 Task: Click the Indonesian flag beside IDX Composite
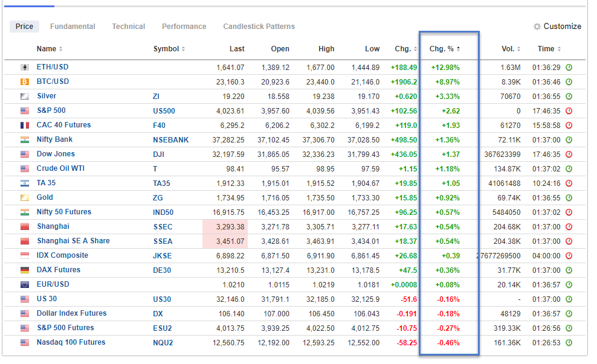(x=25, y=255)
